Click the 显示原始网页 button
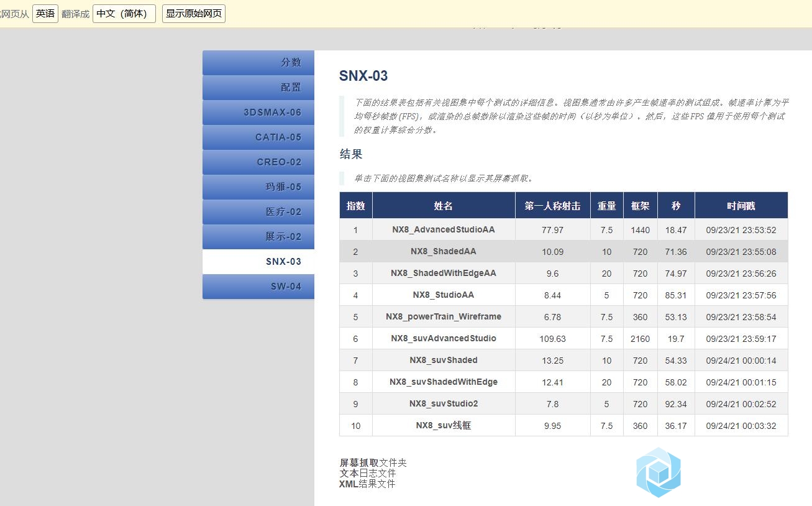812x506 pixels. point(194,14)
